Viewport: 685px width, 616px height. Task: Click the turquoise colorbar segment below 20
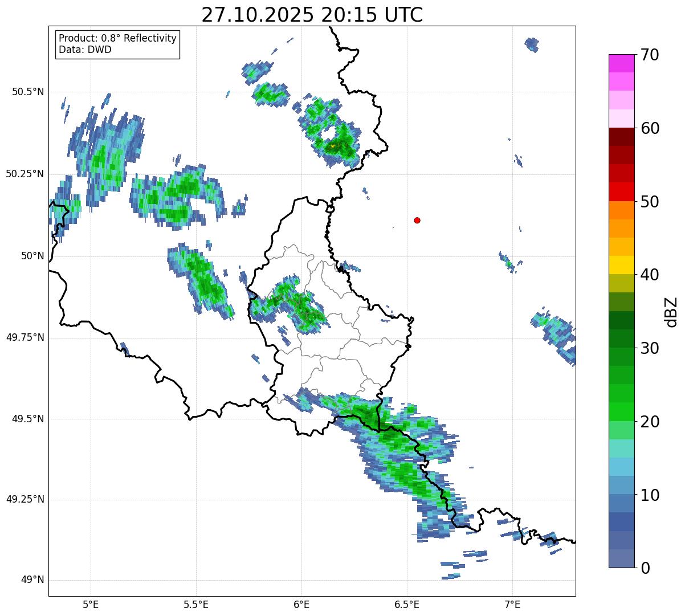click(622, 448)
